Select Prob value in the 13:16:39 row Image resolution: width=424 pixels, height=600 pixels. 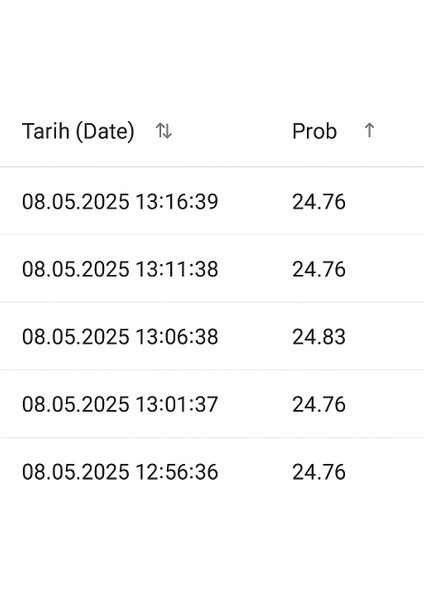click(319, 202)
